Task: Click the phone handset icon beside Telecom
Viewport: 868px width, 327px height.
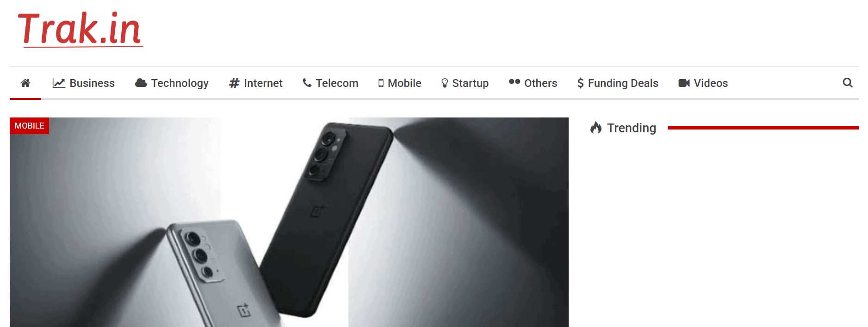Action: click(307, 83)
